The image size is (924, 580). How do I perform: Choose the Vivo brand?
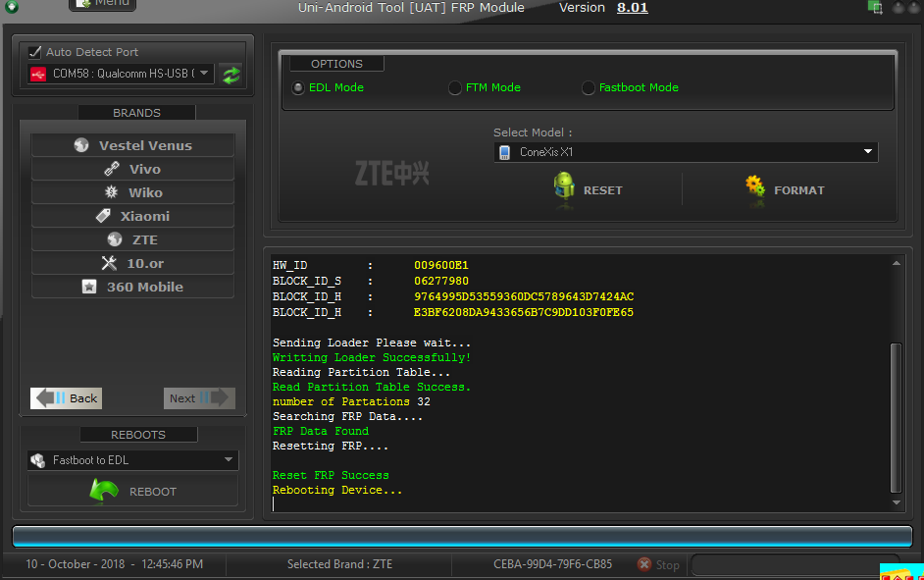pos(132,169)
